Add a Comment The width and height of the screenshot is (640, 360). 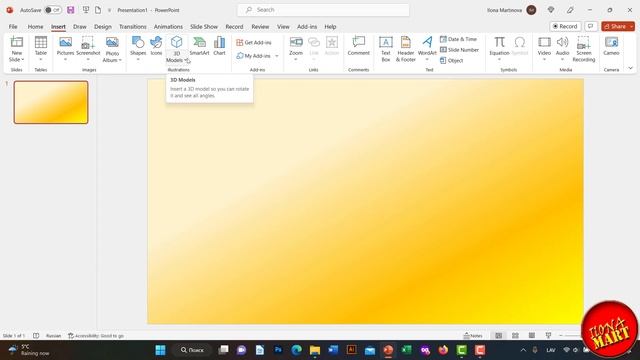coord(358,46)
